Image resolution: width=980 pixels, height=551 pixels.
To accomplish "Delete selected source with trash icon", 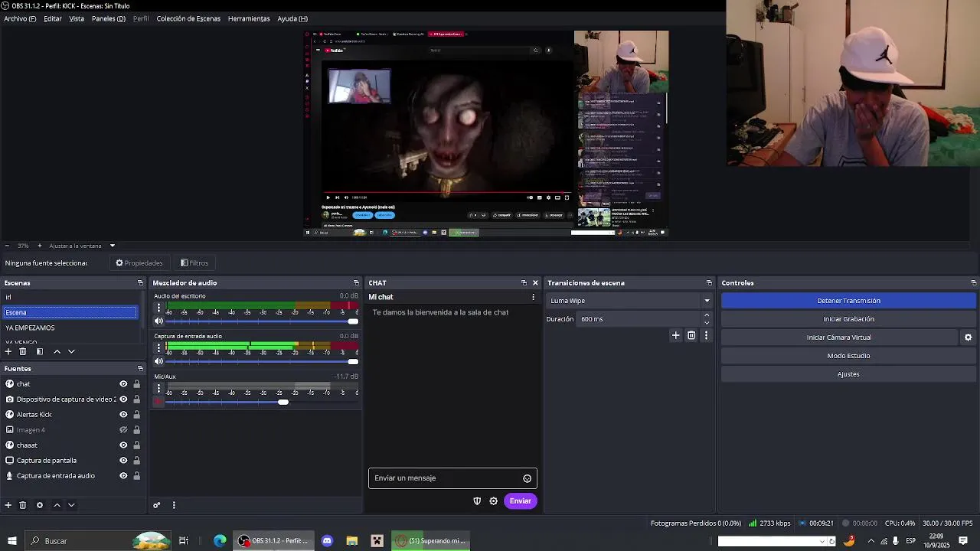I will [x=23, y=505].
